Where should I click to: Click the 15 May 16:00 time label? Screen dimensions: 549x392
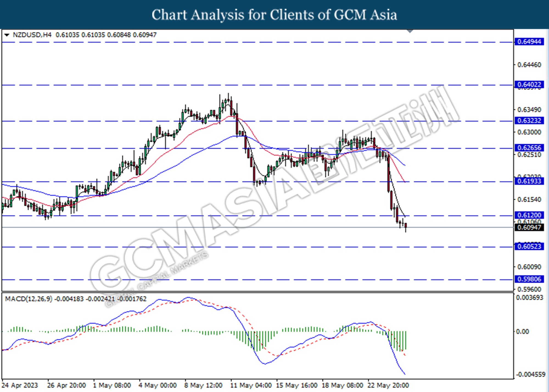pyautogui.click(x=297, y=385)
